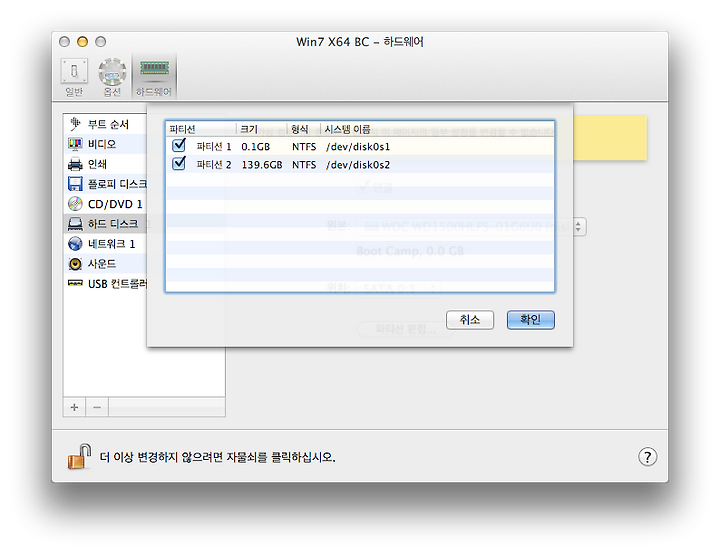
Task: Open the 원본 source dropdown stepper
Action: pyautogui.click(x=579, y=226)
